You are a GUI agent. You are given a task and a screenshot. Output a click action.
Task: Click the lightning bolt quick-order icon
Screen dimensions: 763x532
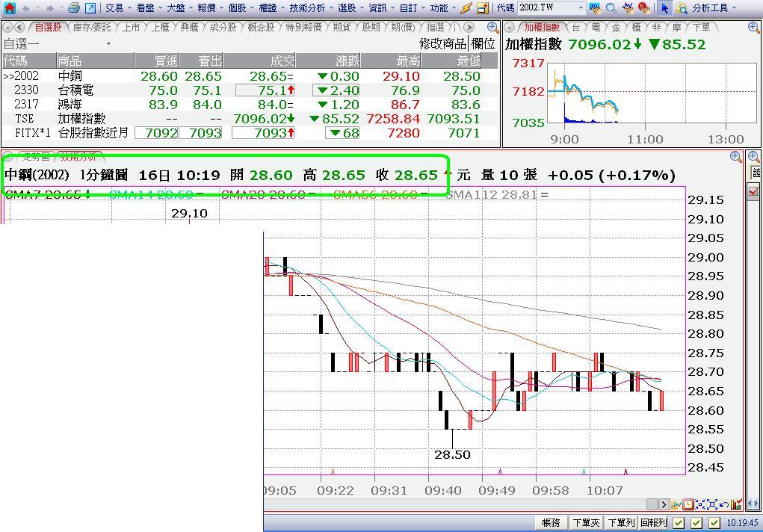coord(466,7)
